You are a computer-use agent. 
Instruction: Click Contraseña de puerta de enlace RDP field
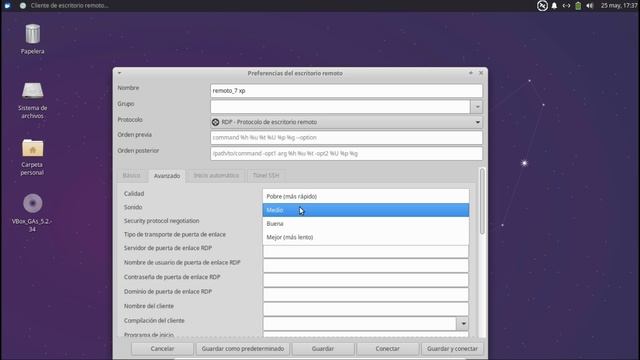[366, 280]
